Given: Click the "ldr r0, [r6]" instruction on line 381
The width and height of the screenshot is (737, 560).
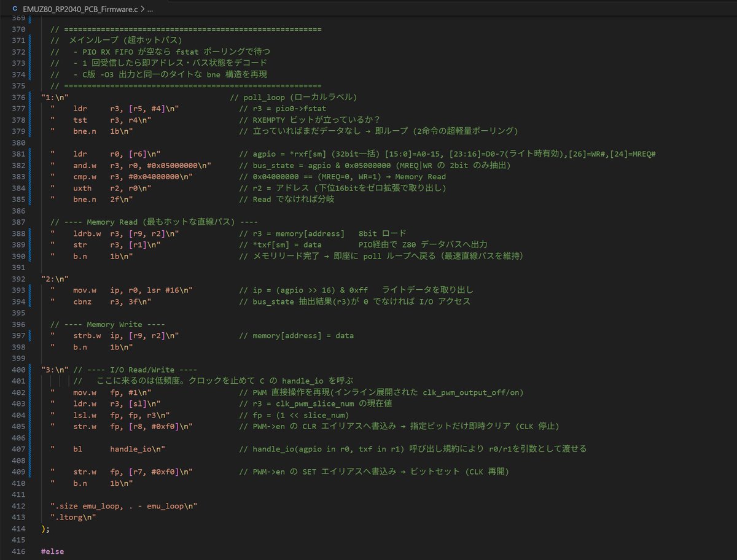Looking at the screenshot, I should click(x=111, y=153).
